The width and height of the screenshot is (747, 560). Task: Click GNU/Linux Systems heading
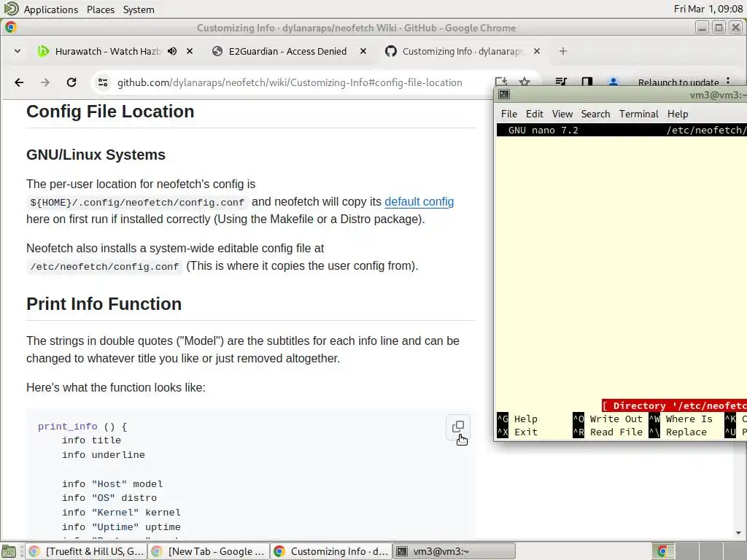click(96, 155)
